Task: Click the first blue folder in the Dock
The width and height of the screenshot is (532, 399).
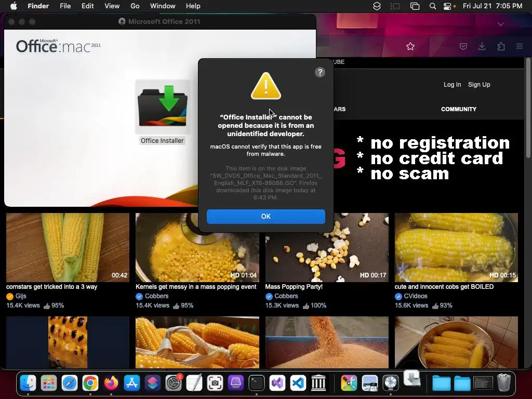Action: 442,384
